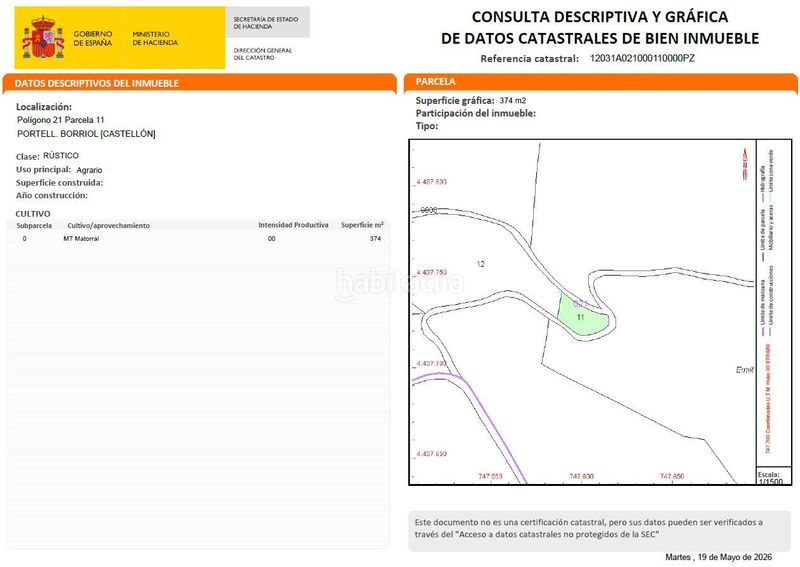
Task: Click the Secretaría de Estado de Hacienda box
Action: coord(267,22)
